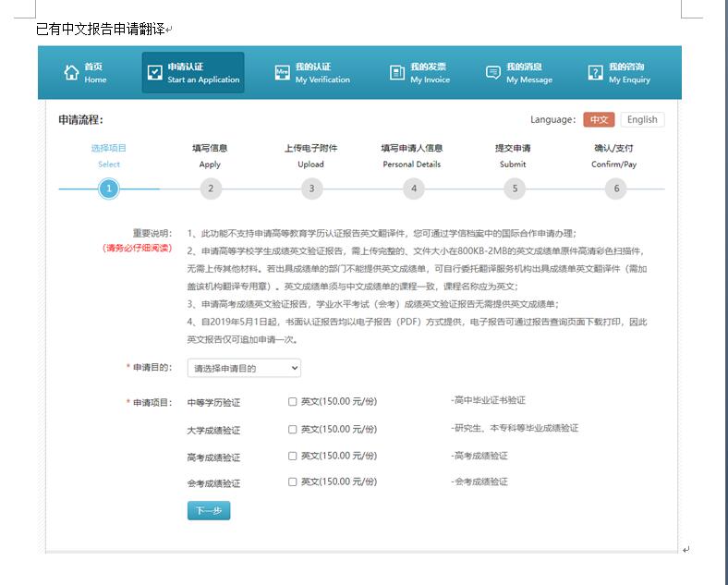Open My Message chat bubble icon

(493, 73)
